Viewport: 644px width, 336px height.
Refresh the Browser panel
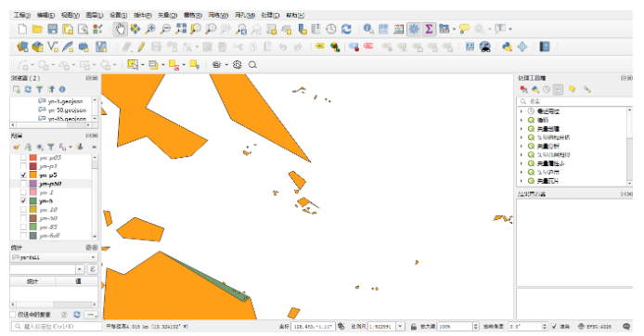[x=28, y=89]
